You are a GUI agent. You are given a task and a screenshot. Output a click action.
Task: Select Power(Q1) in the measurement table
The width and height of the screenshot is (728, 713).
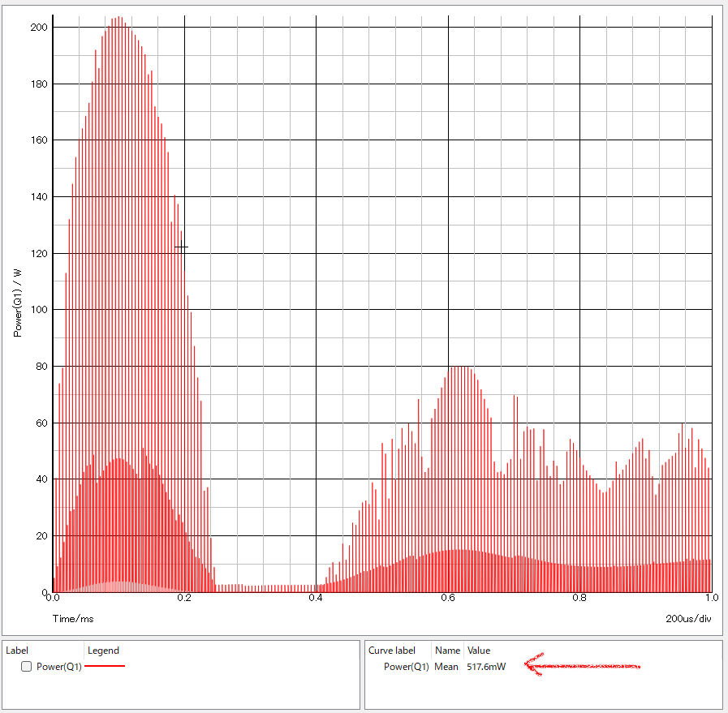pyautogui.click(x=406, y=667)
